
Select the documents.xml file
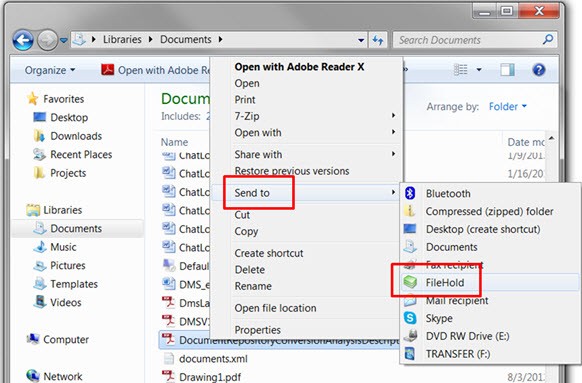213,359
